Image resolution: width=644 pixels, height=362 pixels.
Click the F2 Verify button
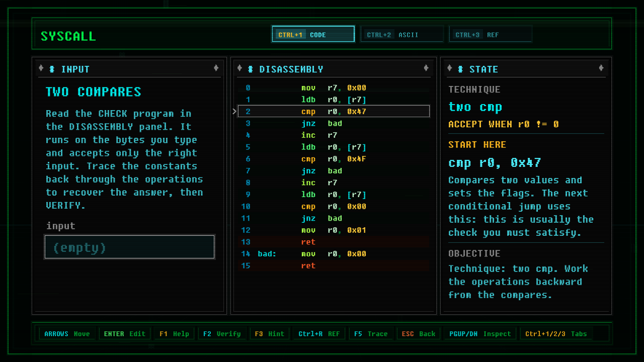[221, 333]
